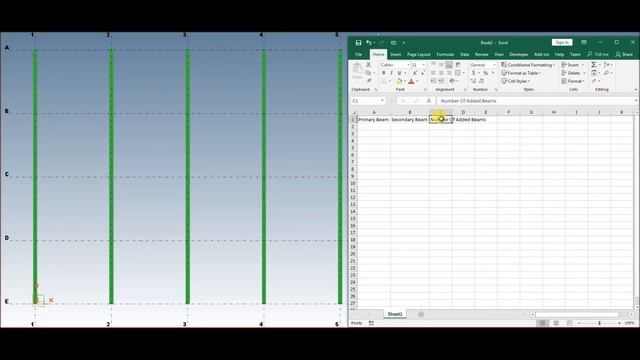Switch to Page Break Preview in status bar

point(569,323)
